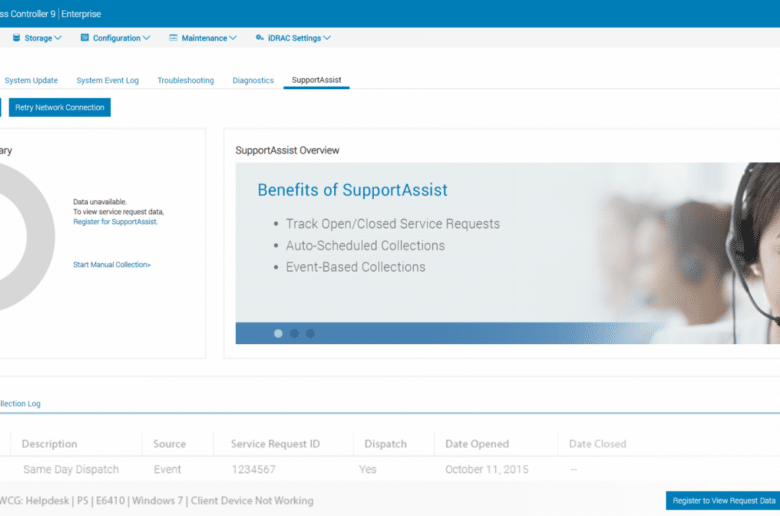The height and width of the screenshot is (516, 780).
Task: Click Event-Based Collections bullet
Action: [x=355, y=267]
